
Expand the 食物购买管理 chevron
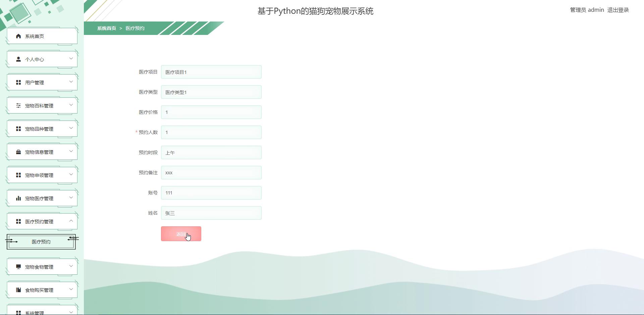coord(71,289)
